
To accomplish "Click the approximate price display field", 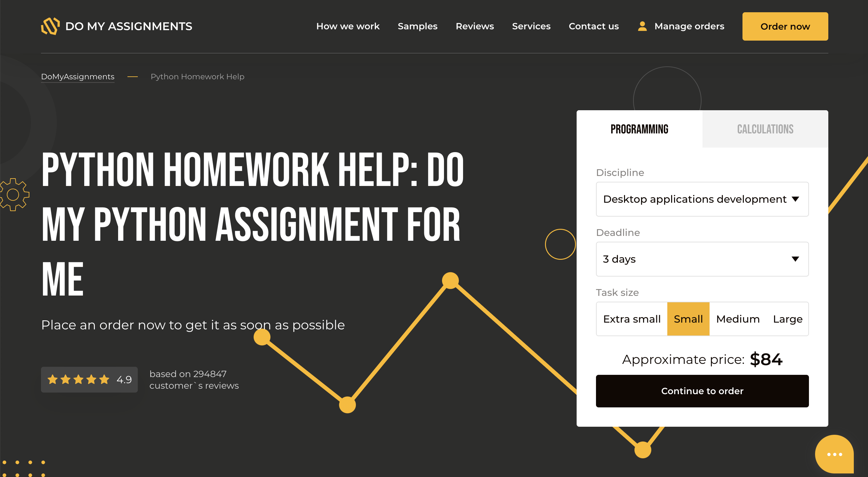I will click(x=702, y=358).
